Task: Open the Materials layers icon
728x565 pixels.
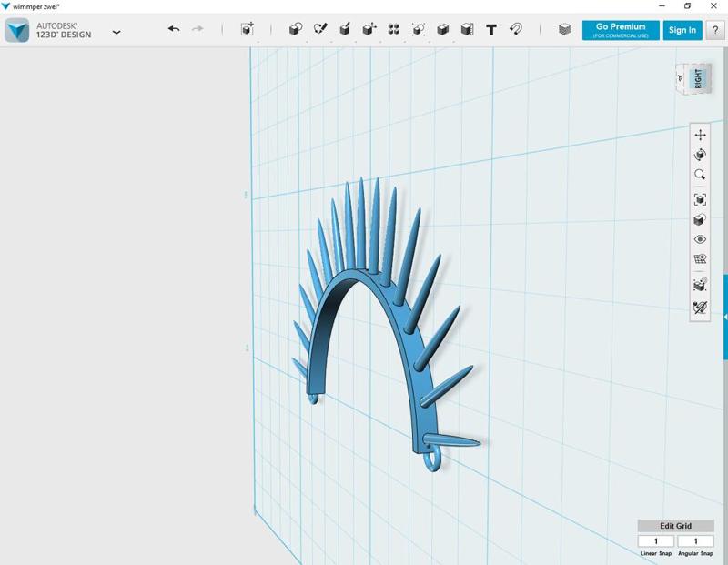Action: click(565, 29)
